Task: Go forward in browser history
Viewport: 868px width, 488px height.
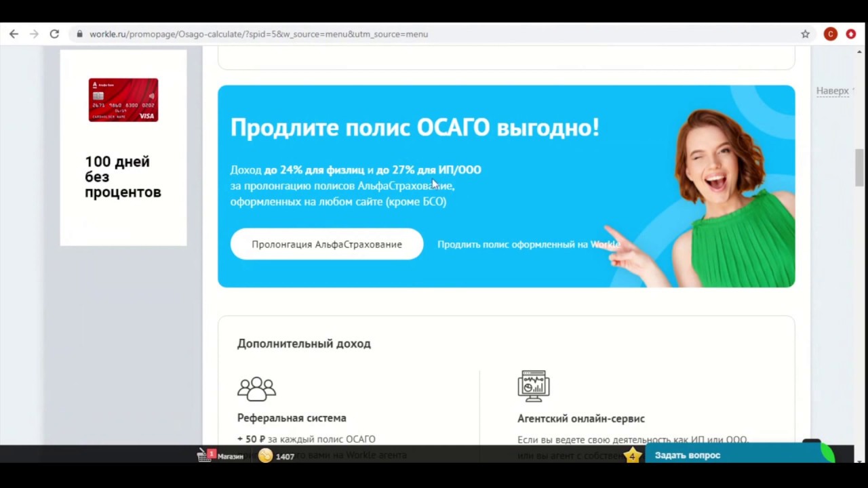Action: [x=34, y=34]
